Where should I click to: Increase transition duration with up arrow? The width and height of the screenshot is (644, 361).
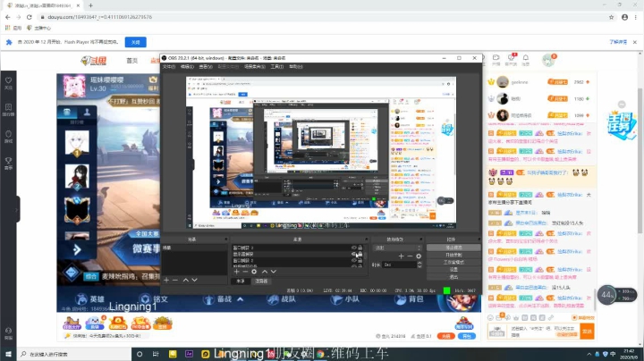point(419,263)
